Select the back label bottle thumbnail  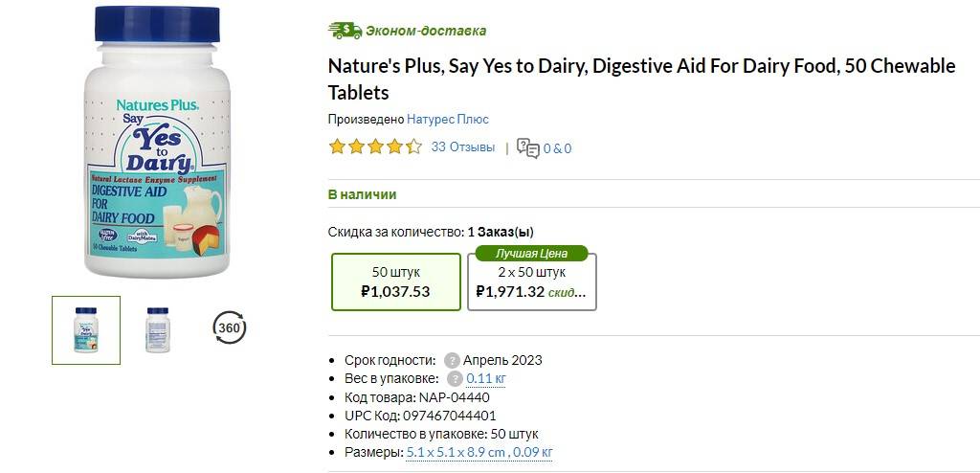(x=157, y=329)
